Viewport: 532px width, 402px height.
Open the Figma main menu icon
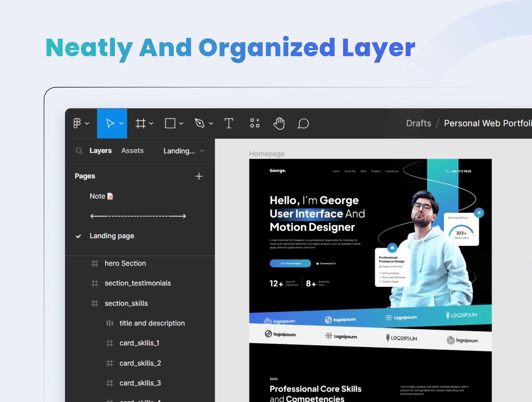[x=77, y=123]
